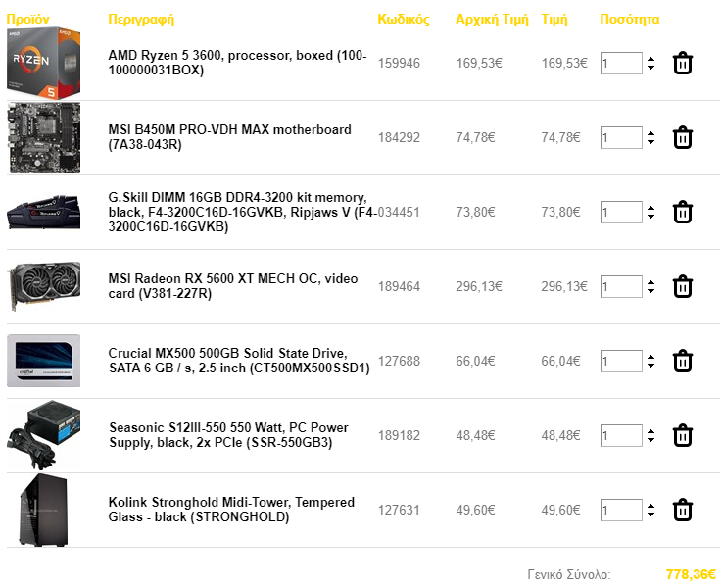This screenshot has width=722, height=588.
Task: Focus quantity field for MSI Radeon video card
Action: click(x=621, y=287)
